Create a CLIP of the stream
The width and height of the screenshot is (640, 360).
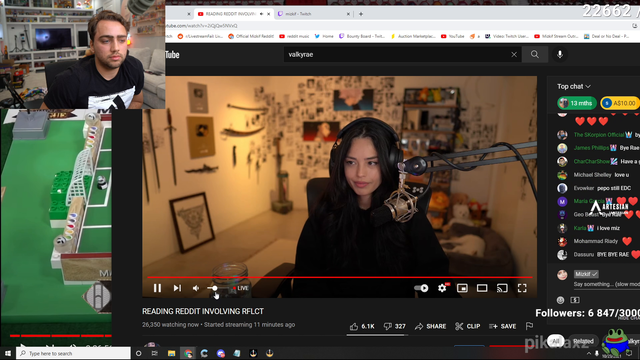(x=468, y=326)
